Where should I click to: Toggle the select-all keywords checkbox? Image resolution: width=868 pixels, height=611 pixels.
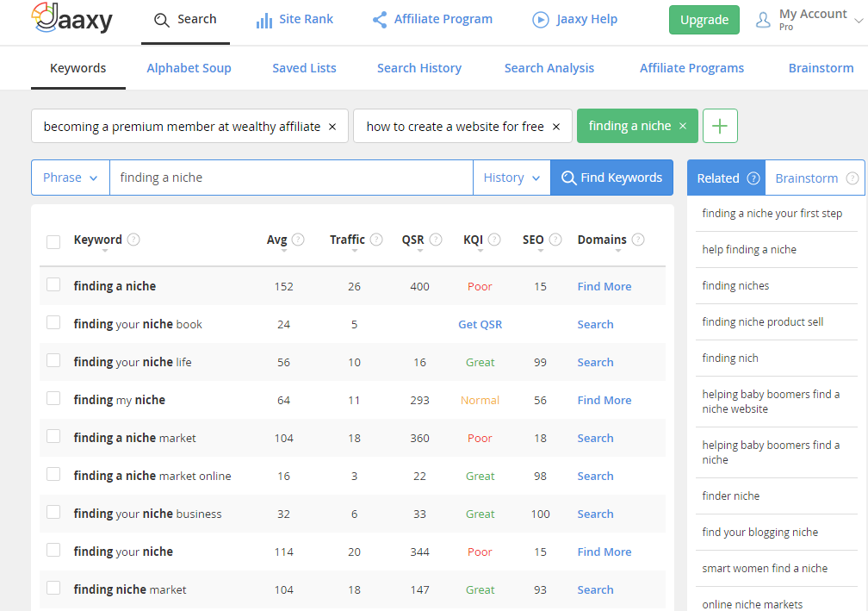pos(53,242)
